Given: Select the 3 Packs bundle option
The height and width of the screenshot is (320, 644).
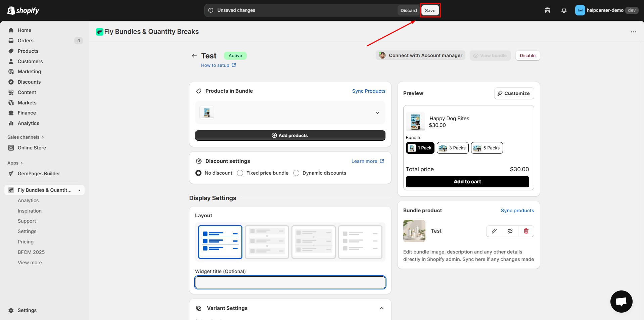Looking at the screenshot, I should [452, 148].
